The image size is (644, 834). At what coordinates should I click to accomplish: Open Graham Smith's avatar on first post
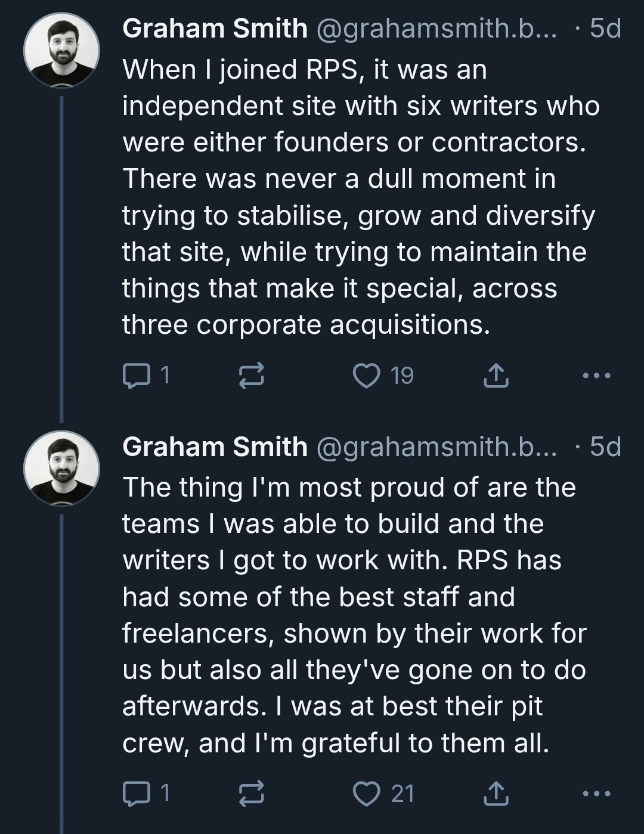(61, 50)
